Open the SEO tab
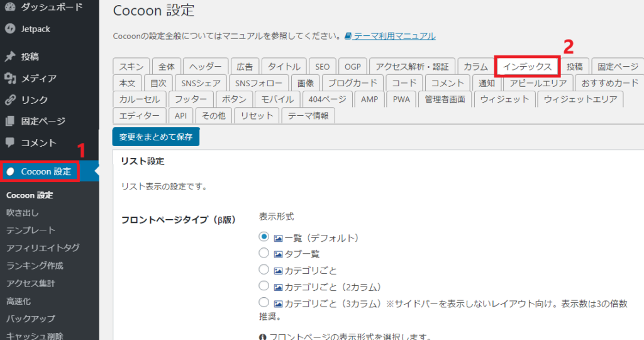644x340 pixels. (x=323, y=67)
